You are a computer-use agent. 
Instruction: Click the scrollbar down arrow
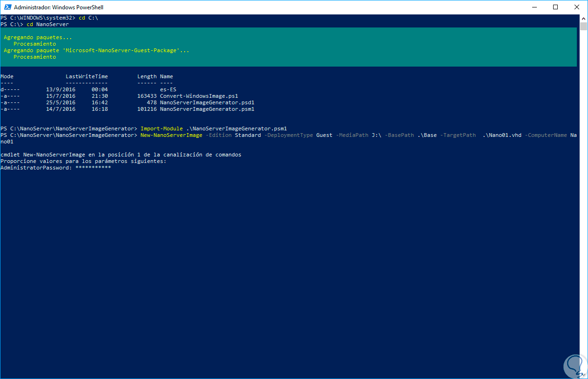[x=584, y=375]
